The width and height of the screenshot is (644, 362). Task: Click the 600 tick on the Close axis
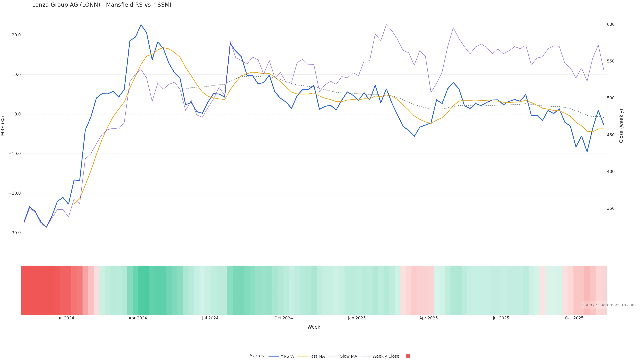(x=610, y=24)
